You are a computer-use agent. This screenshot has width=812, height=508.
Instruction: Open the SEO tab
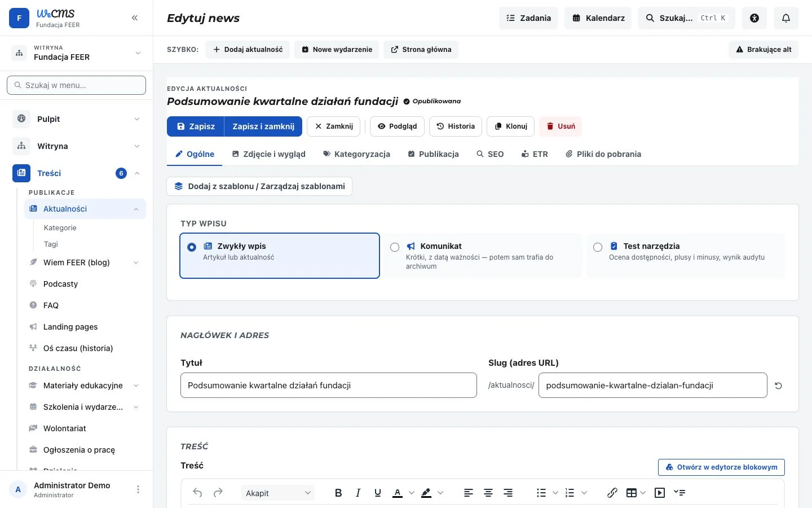click(490, 154)
